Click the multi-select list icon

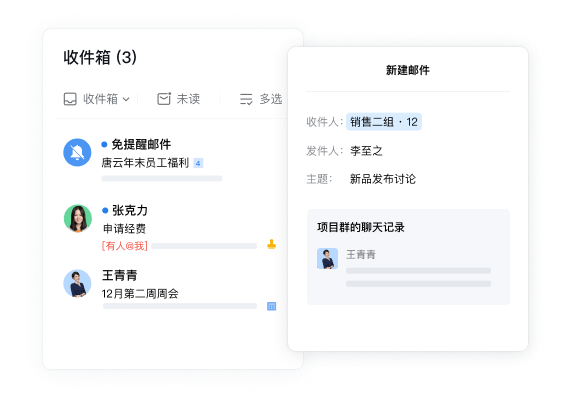246,99
